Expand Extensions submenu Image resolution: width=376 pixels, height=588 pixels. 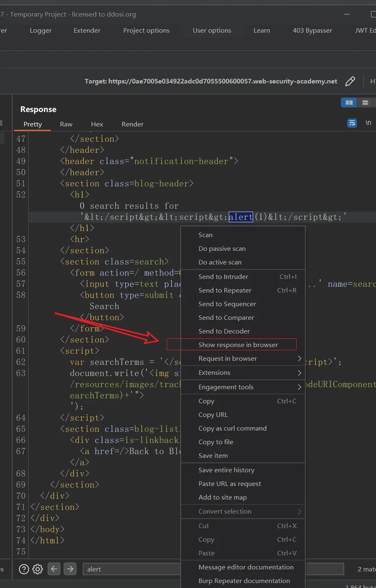243,373
